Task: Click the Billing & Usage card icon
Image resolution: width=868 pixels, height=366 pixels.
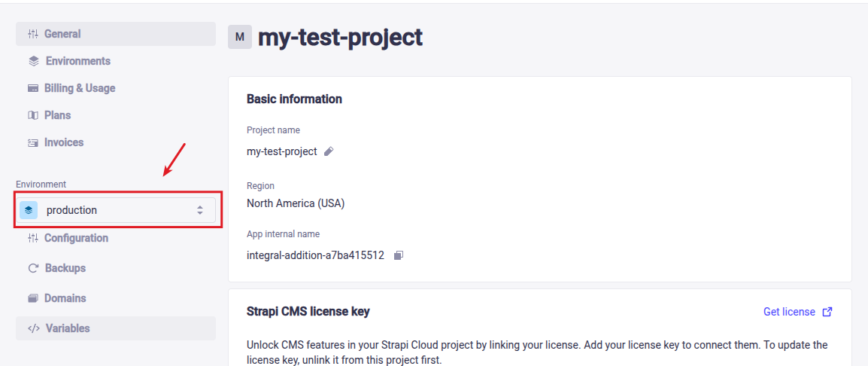Action: coord(32,88)
